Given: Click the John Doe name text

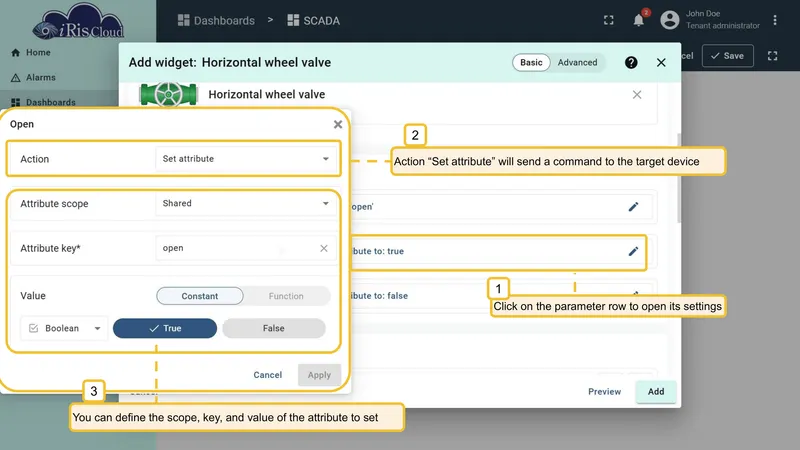Looking at the screenshot, I should tap(703, 14).
